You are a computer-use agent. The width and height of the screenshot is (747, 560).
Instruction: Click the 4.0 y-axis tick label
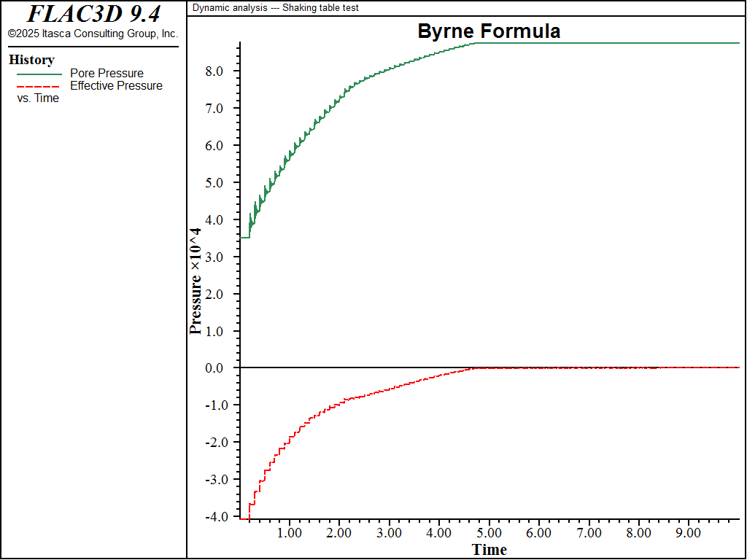click(214, 220)
